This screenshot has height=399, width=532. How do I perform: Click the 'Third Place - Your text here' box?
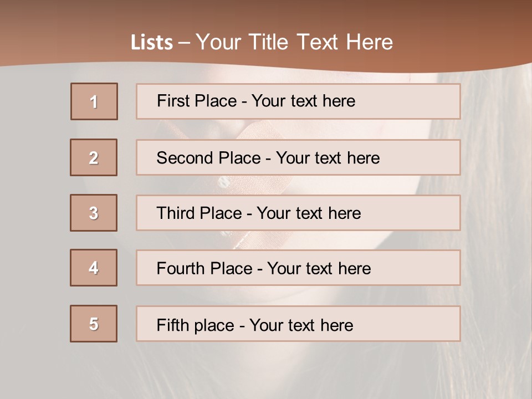(x=298, y=213)
